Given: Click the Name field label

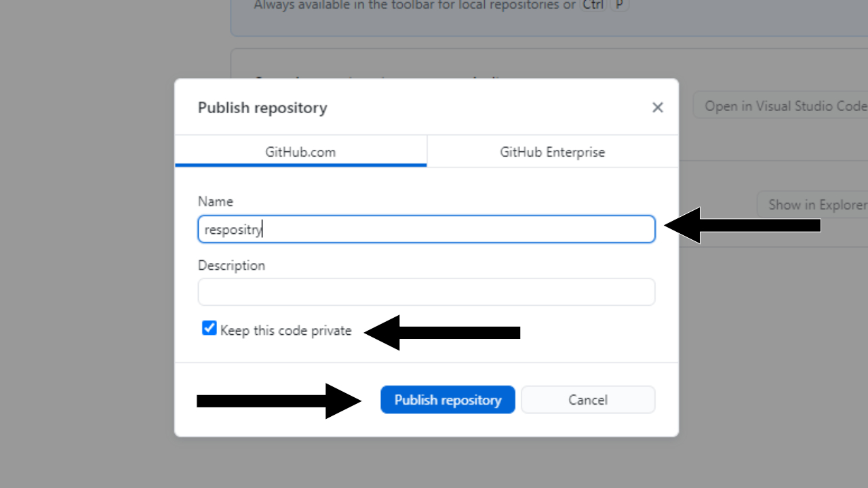Looking at the screenshot, I should click(215, 201).
